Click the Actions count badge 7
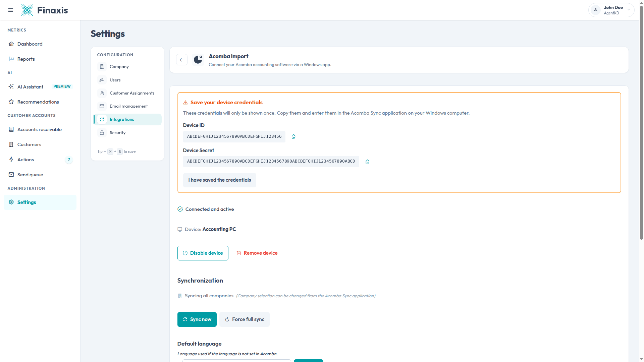The image size is (644, 362). point(69,160)
